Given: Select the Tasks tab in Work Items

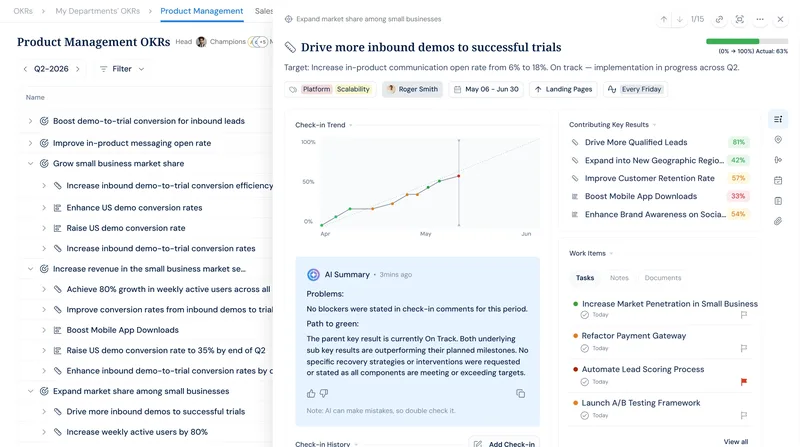Looking at the screenshot, I should click(585, 278).
